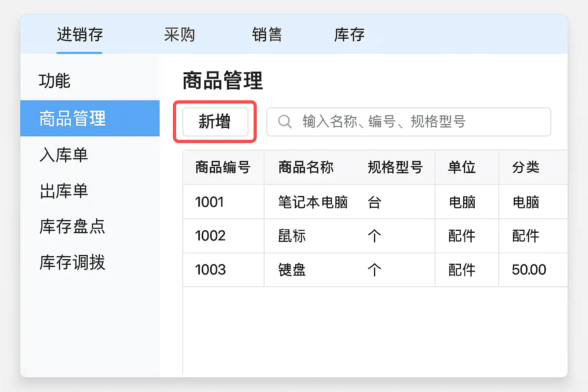The width and height of the screenshot is (588, 392).
Task: Click the 分类 column header
Action: pos(526,167)
